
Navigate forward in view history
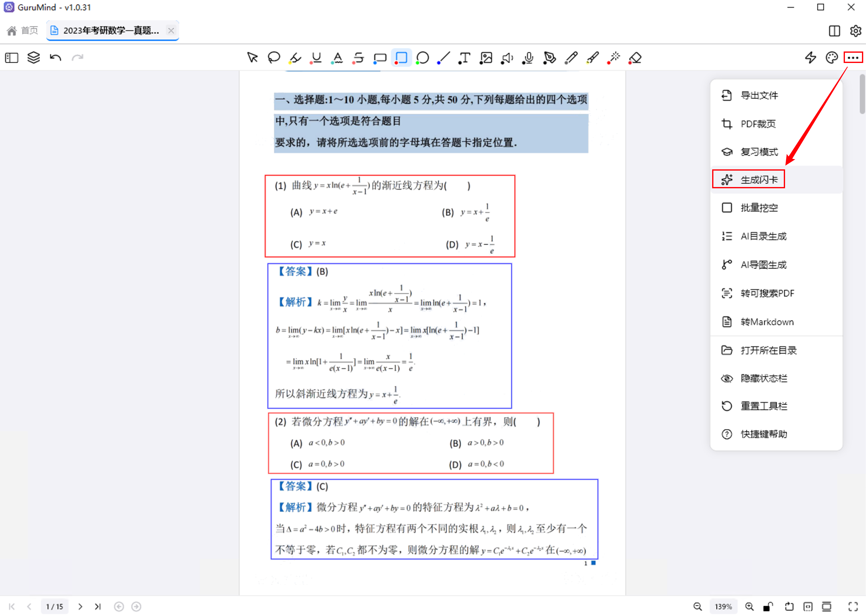click(x=136, y=606)
